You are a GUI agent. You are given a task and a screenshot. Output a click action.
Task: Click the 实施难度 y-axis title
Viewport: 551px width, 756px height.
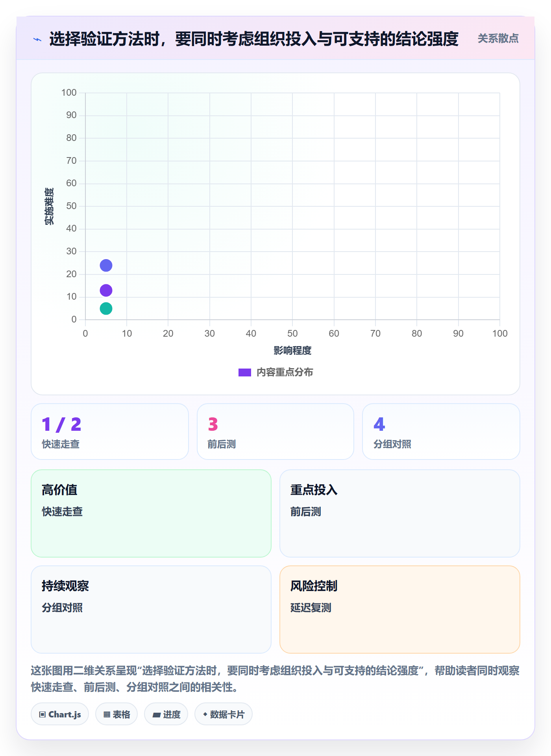pos(49,206)
